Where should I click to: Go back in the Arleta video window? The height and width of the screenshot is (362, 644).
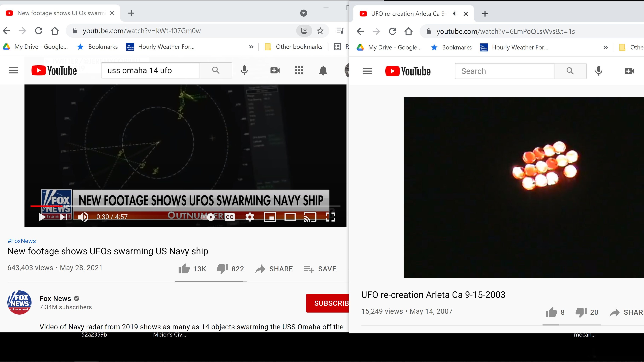coord(360,31)
